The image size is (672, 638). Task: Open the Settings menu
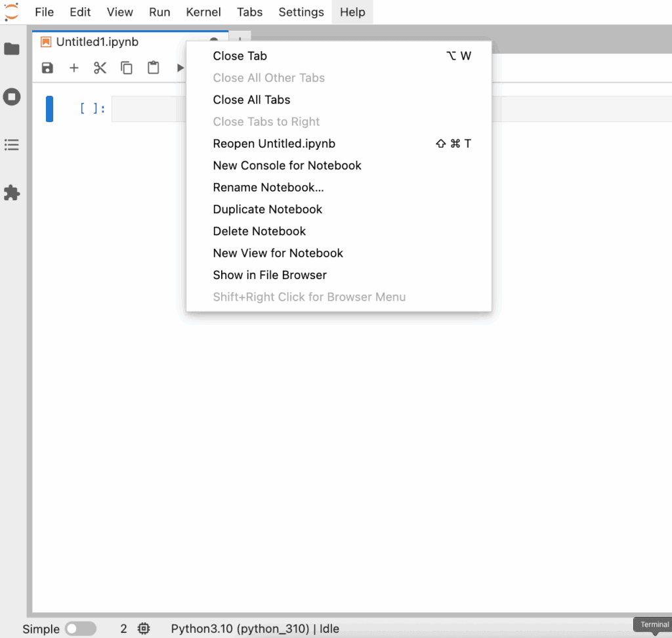click(301, 12)
